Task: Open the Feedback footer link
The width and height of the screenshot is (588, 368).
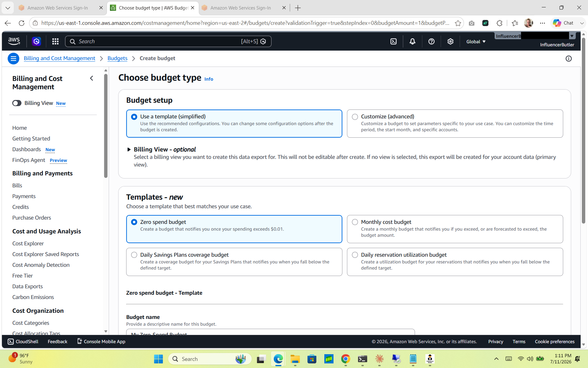Action: coord(57,342)
